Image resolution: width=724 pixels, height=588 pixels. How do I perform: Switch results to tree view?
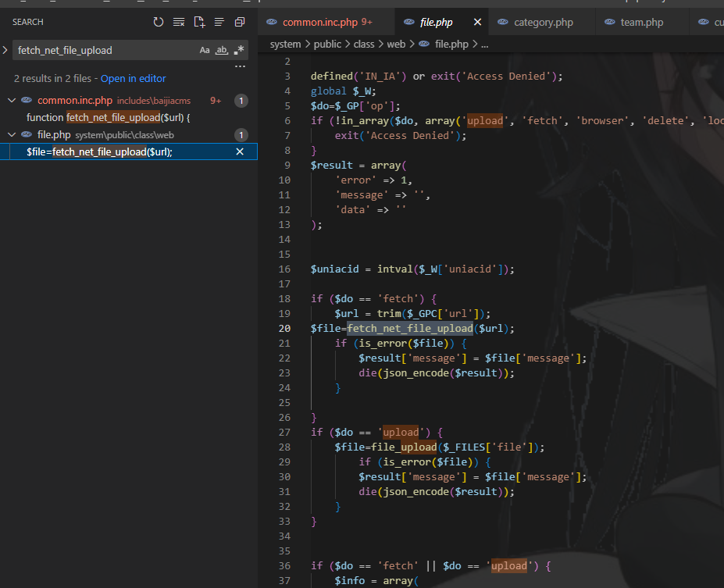[219, 23]
